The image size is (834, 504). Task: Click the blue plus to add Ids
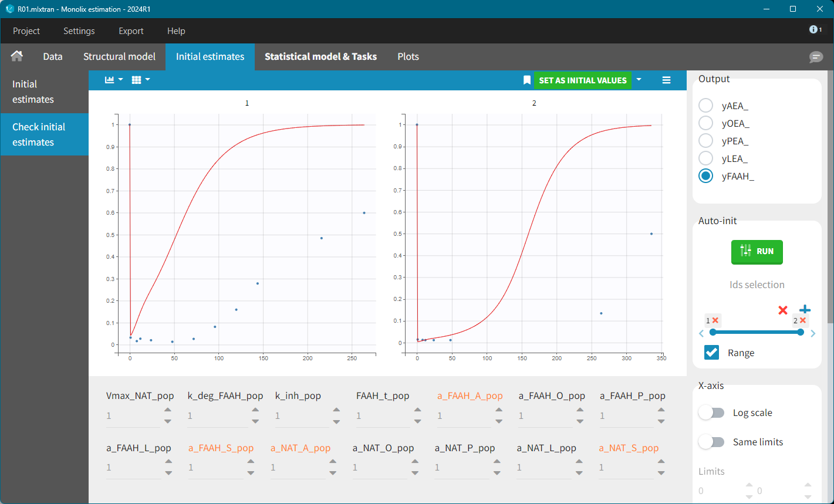[805, 310]
